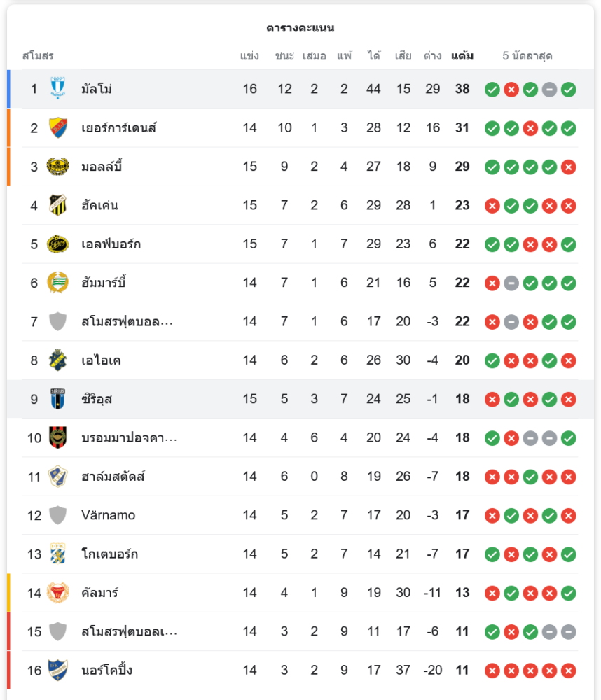Click the Norrköping club crest icon
The width and height of the screenshot is (601, 700).
(57, 671)
